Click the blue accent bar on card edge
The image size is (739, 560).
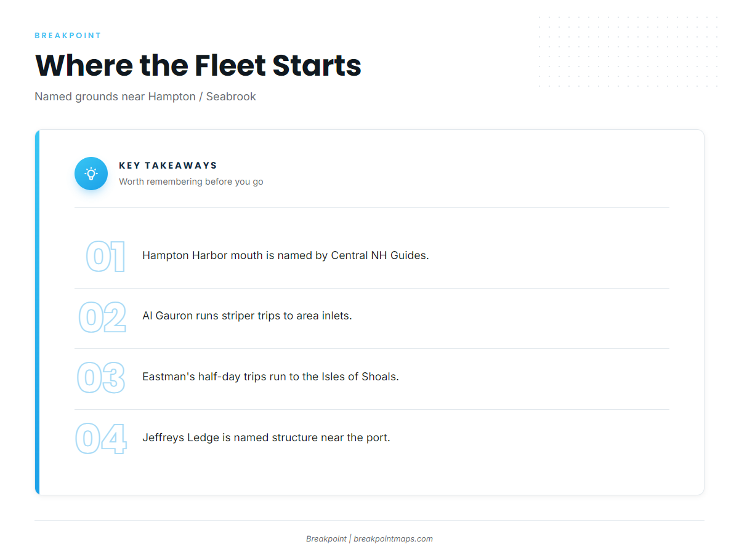tap(37, 312)
